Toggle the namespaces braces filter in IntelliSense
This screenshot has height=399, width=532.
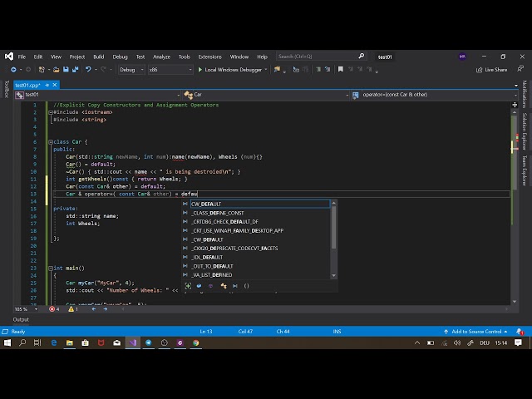[x=247, y=286]
